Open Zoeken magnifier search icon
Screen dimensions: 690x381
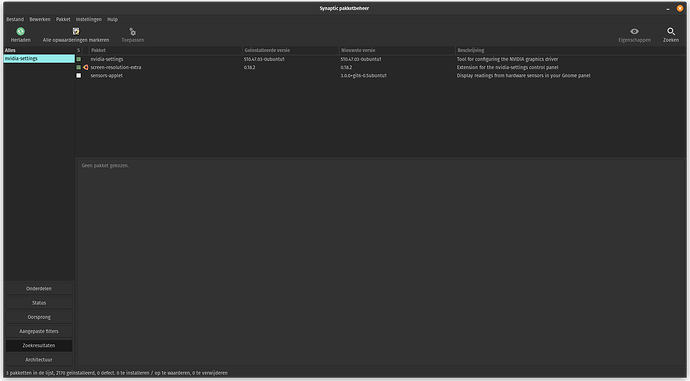tap(671, 31)
